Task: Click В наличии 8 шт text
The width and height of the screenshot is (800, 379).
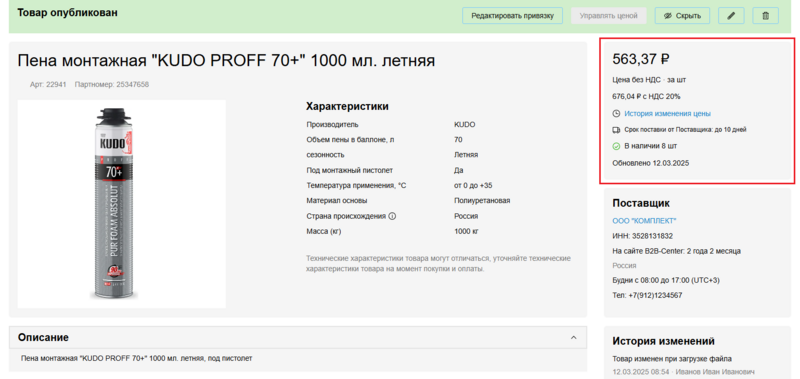Action: (x=651, y=146)
